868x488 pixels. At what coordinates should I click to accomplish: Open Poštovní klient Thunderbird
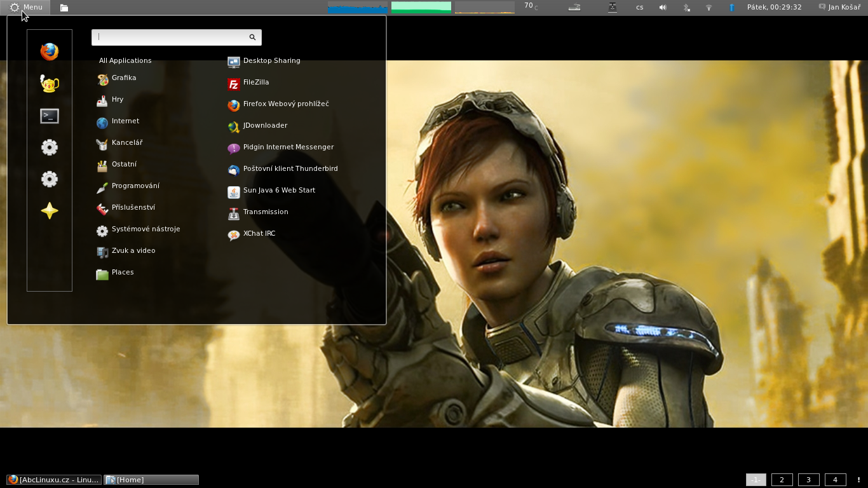tap(290, 169)
